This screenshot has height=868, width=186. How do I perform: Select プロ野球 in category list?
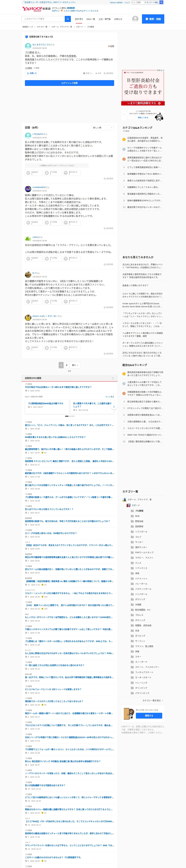click(x=139, y=511)
